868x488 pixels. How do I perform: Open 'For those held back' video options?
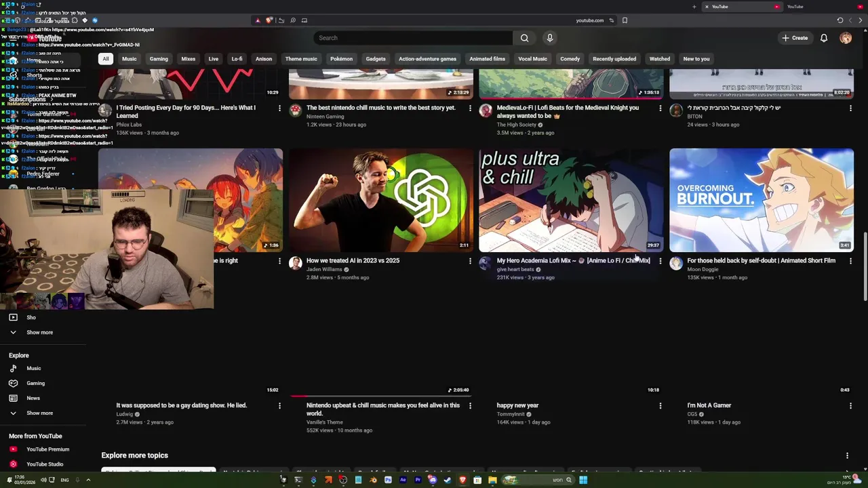click(850, 261)
